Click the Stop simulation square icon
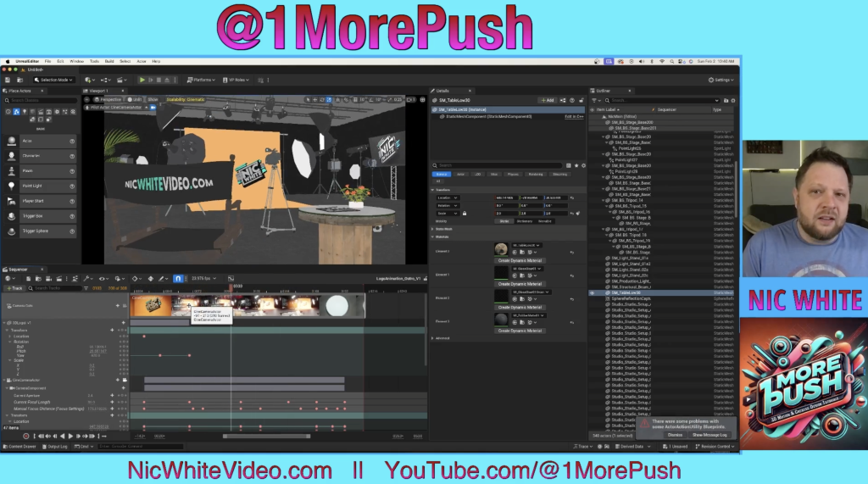The width and height of the screenshot is (868, 484). (159, 80)
